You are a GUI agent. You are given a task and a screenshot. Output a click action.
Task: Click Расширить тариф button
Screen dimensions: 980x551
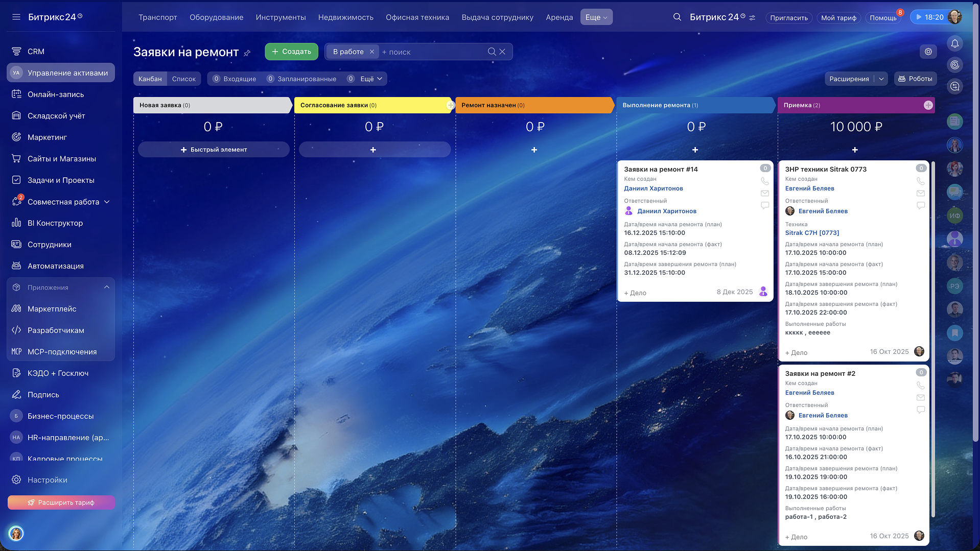pos(61,502)
